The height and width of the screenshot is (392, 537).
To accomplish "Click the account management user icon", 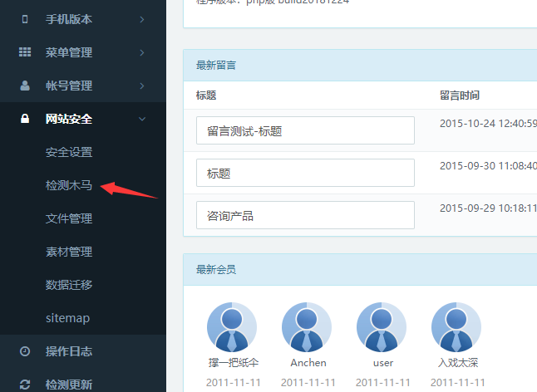I will (25, 86).
